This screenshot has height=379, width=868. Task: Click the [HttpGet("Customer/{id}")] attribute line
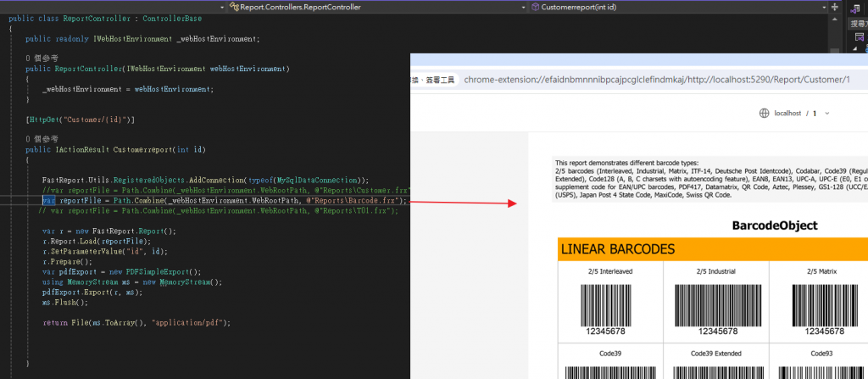[81, 120]
